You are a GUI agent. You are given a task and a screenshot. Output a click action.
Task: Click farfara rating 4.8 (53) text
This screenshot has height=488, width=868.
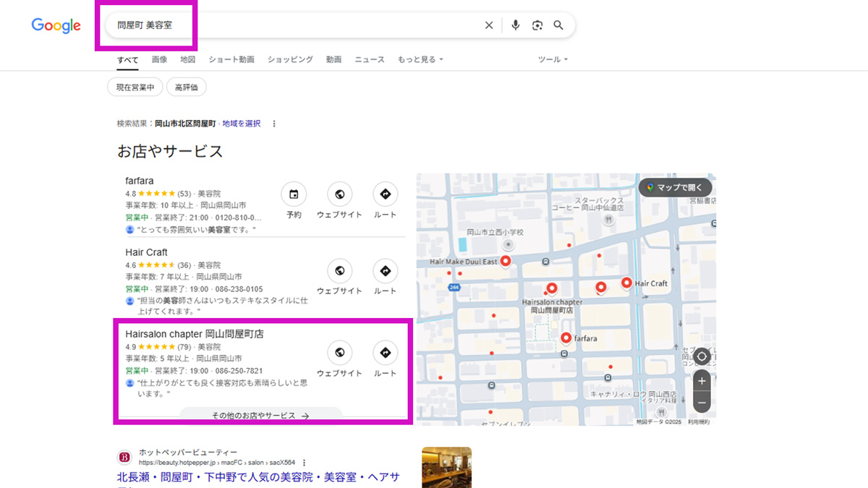[158, 194]
